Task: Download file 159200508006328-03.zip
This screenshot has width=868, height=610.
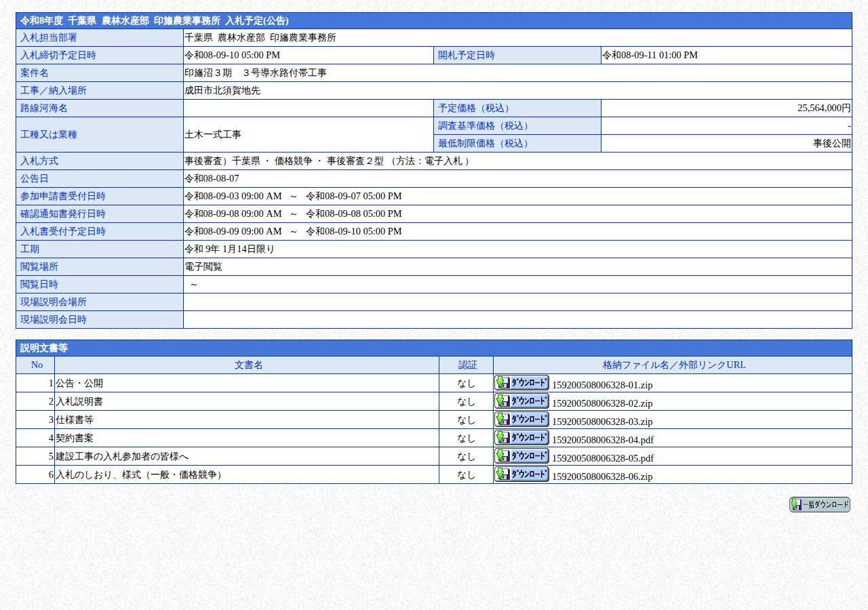Action: point(521,419)
